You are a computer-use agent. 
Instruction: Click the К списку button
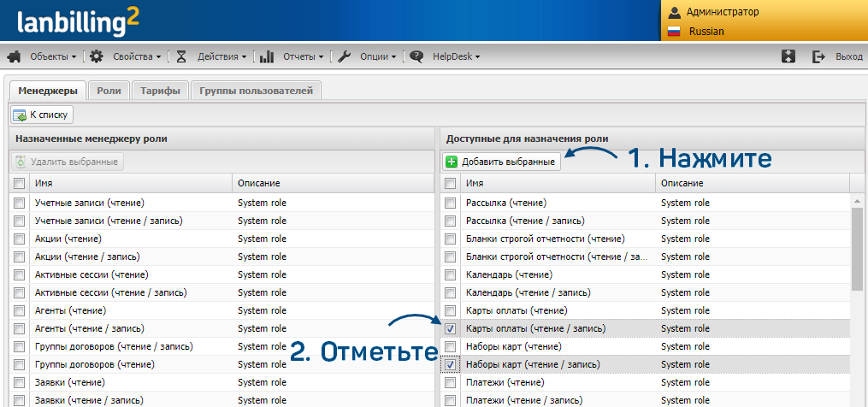pyautogui.click(x=42, y=115)
